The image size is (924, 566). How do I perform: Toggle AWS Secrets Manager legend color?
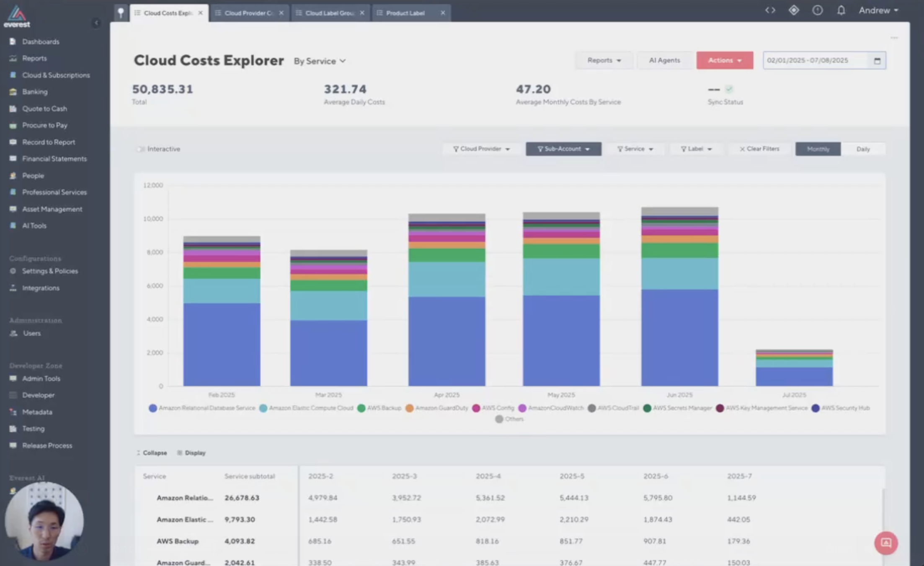(x=647, y=408)
